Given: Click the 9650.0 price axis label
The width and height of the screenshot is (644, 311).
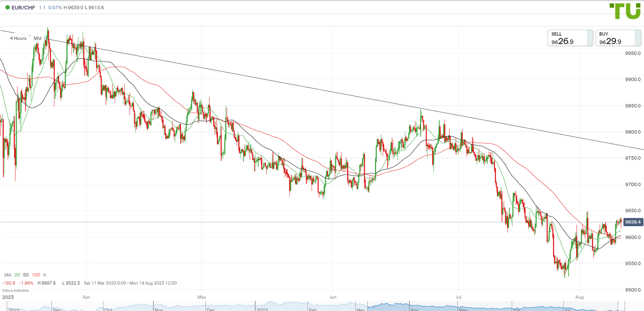Looking at the screenshot, I should pos(633,211).
